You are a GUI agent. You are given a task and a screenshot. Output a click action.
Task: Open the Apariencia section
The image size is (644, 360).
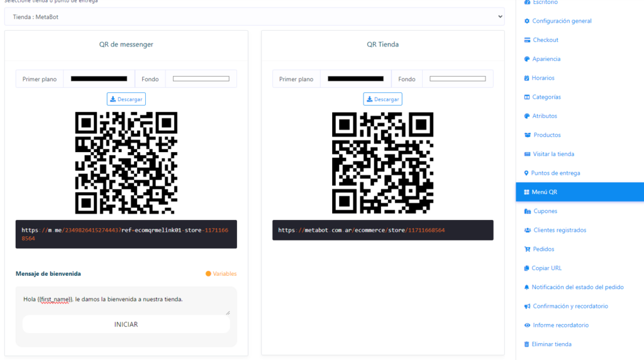tap(547, 59)
